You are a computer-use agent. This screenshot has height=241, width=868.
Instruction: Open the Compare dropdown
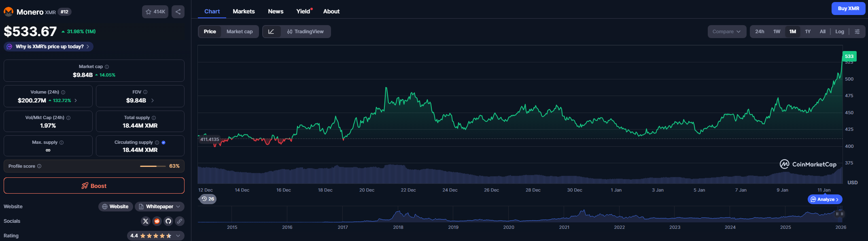click(726, 32)
